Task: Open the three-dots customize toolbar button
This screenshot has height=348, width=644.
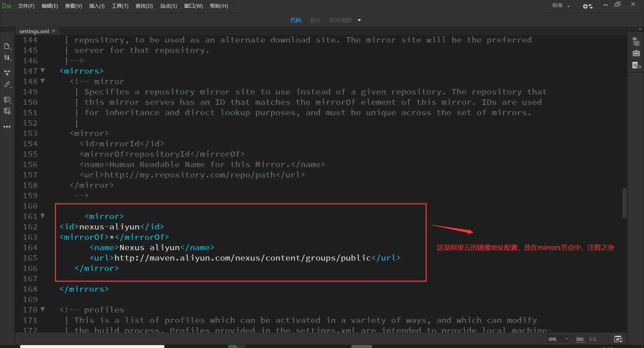Action: 7,127
